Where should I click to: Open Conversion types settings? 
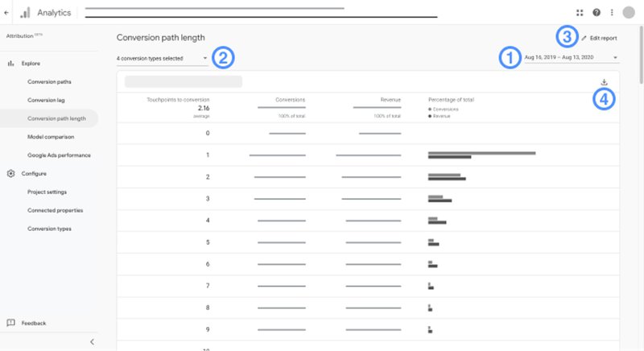(49, 229)
